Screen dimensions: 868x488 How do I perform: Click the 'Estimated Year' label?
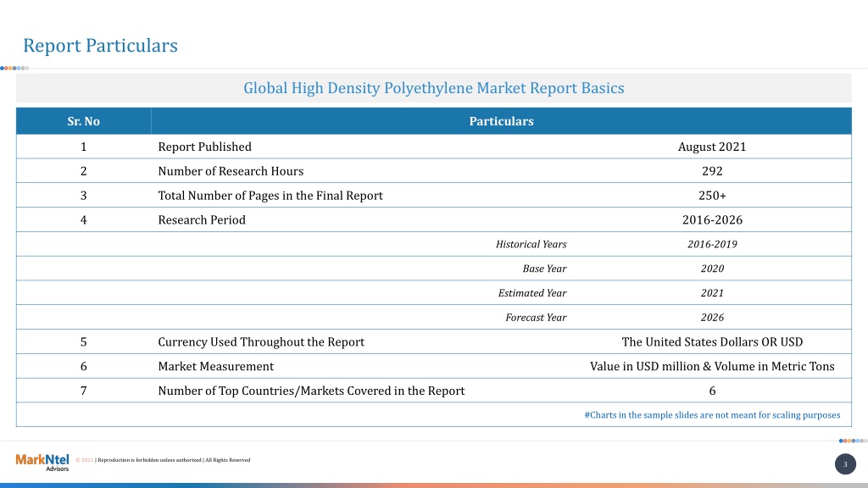(x=532, y=292)
